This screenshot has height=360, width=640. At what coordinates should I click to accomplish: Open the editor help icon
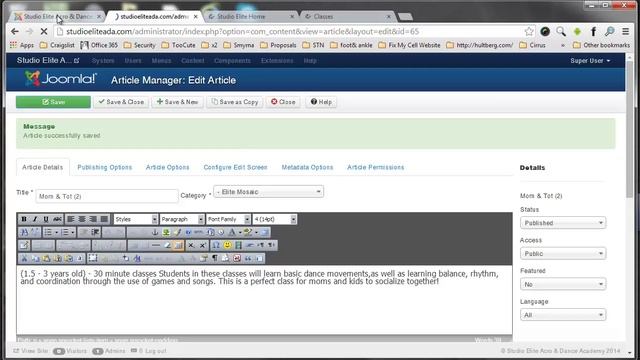pyautogui.click(x=188, y=232)
